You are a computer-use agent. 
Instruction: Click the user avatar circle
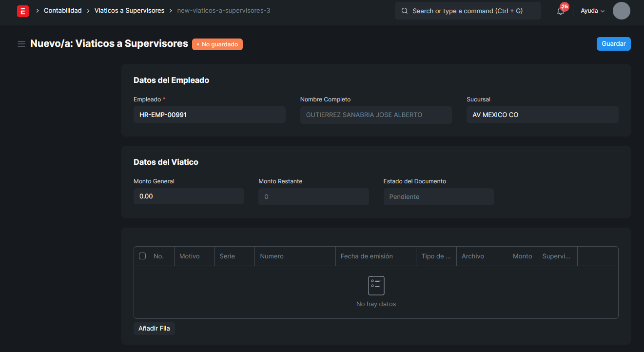(x=621, y=11)
